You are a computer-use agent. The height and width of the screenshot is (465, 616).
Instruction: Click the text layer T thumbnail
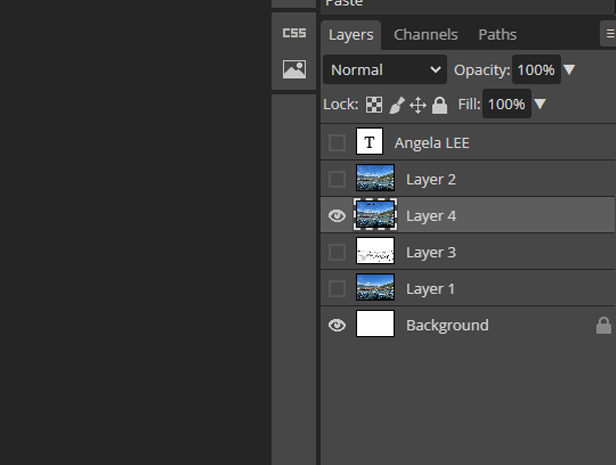(x=375, y=143)
